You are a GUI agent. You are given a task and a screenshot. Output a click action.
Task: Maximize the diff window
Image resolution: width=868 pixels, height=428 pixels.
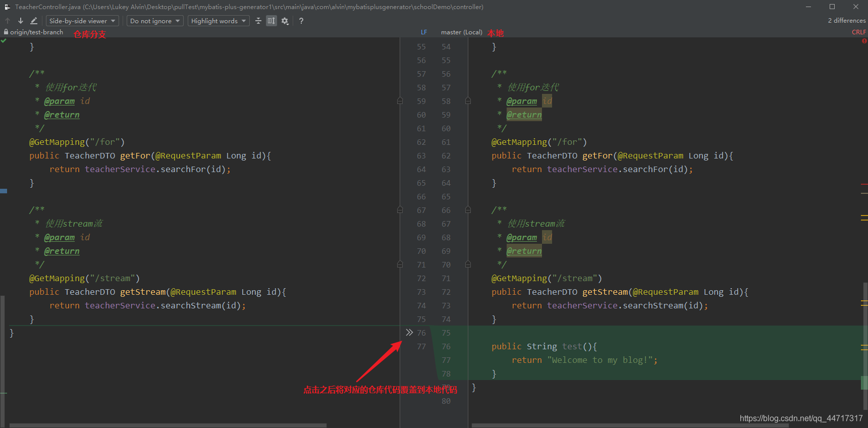[832, 7]
